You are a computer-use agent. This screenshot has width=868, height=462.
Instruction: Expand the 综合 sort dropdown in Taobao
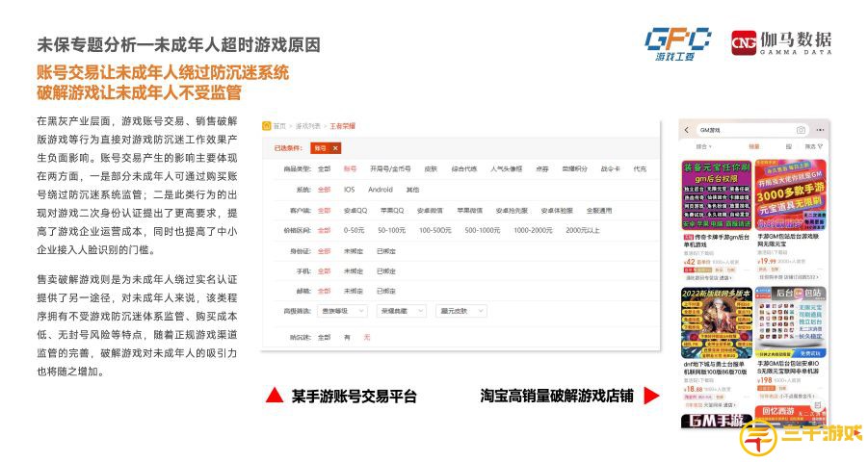coord(703,146)
